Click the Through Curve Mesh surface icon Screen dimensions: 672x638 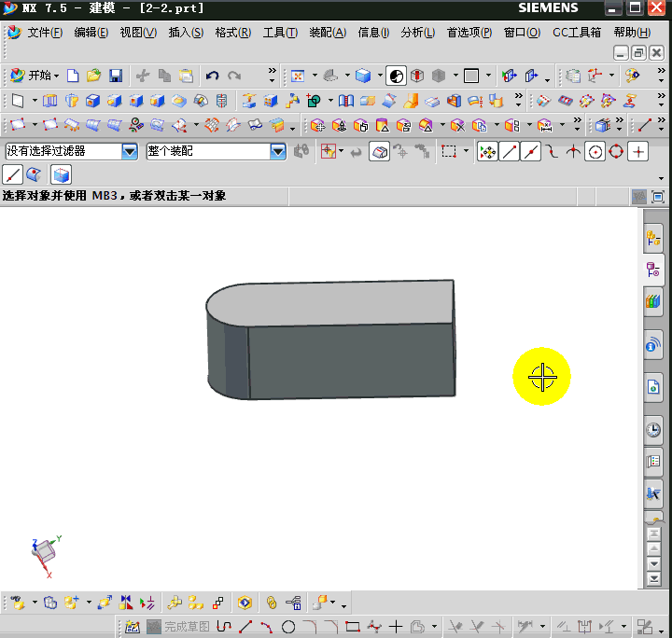click(x=212, y=126)
